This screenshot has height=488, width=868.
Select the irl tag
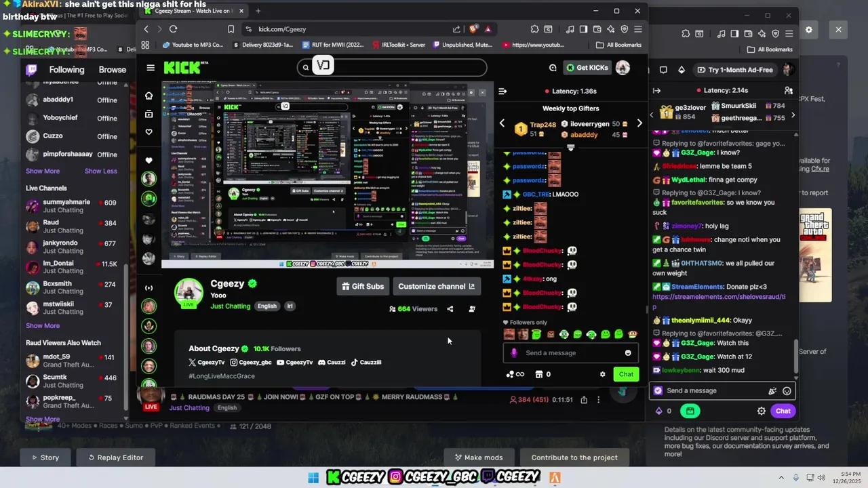point(290,306)
